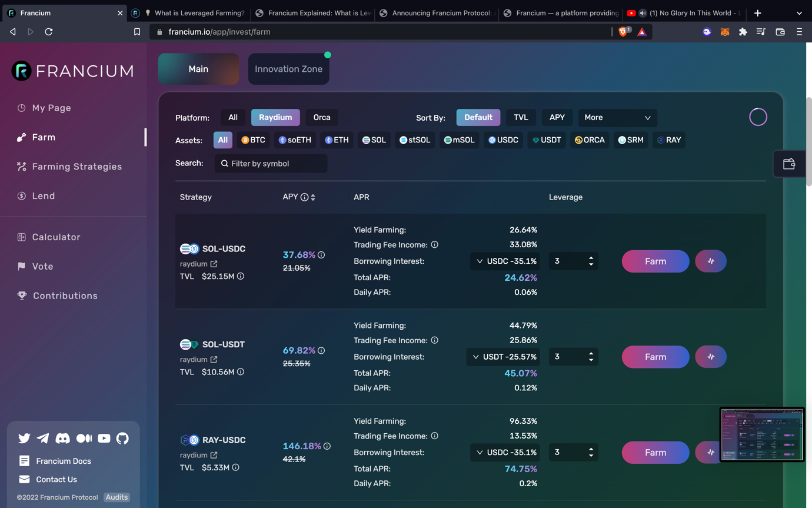Screen dimensions: 812x508
Task: Expand USDC -35.1% borrow dropdown for RAY-USDC
Action: [x=505, y=453]
